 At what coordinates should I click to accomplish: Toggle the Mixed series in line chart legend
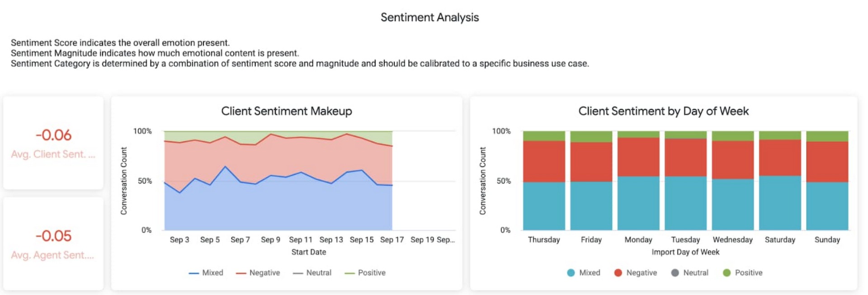tap(206, 273)
